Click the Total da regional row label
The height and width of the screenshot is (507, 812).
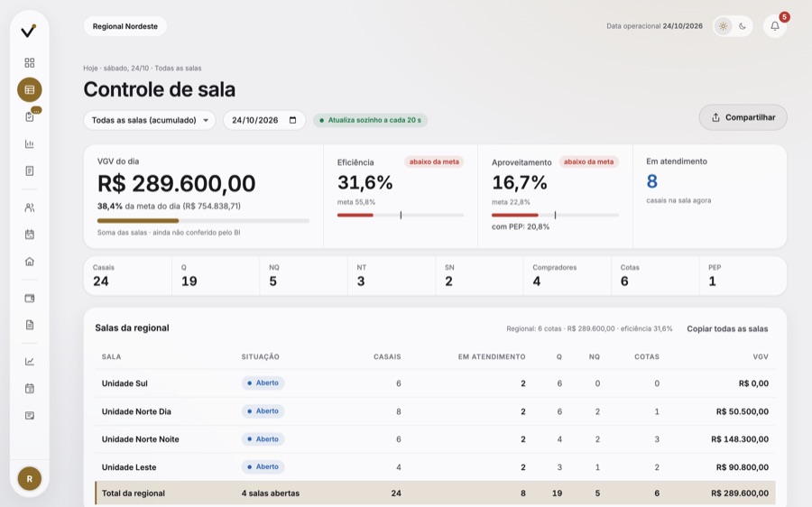(134, 493)
